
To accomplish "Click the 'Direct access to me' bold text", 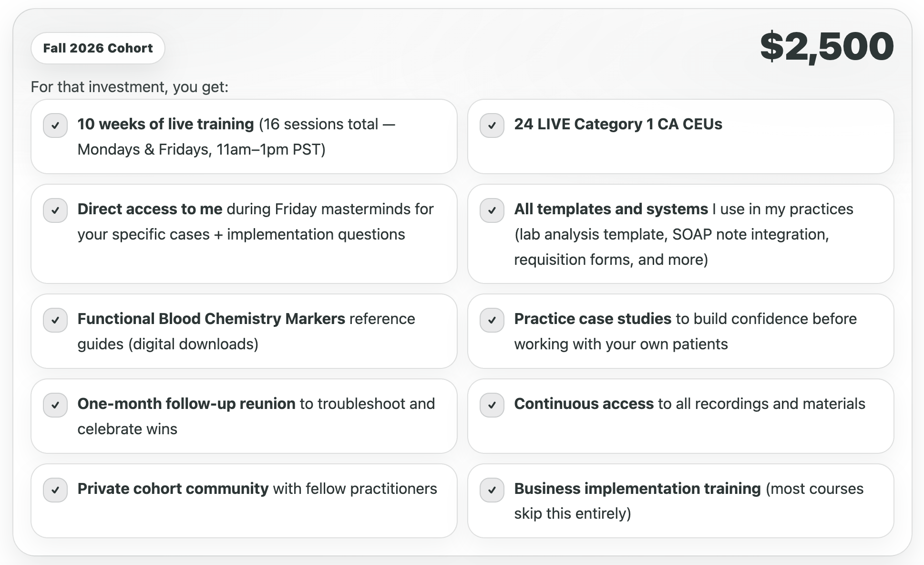I will pyautogui.click(x=150, y=209).
